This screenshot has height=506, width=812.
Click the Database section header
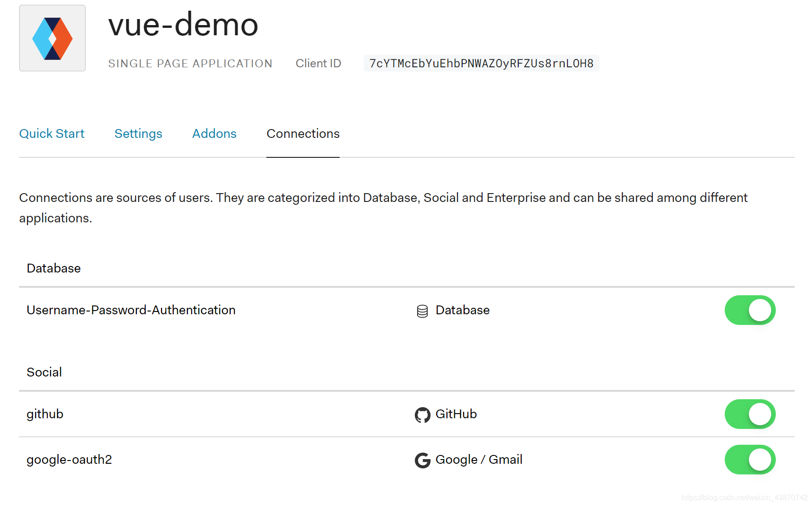54,268
